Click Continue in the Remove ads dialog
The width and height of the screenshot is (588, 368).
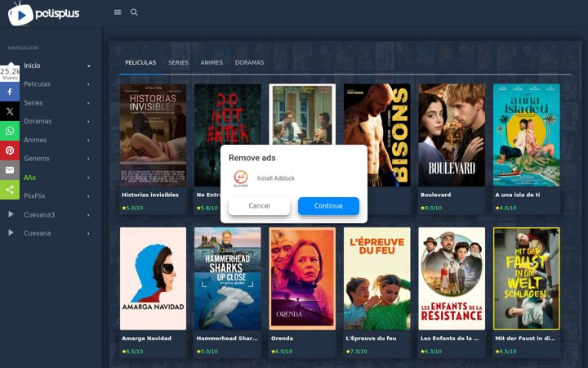(328, 206)
